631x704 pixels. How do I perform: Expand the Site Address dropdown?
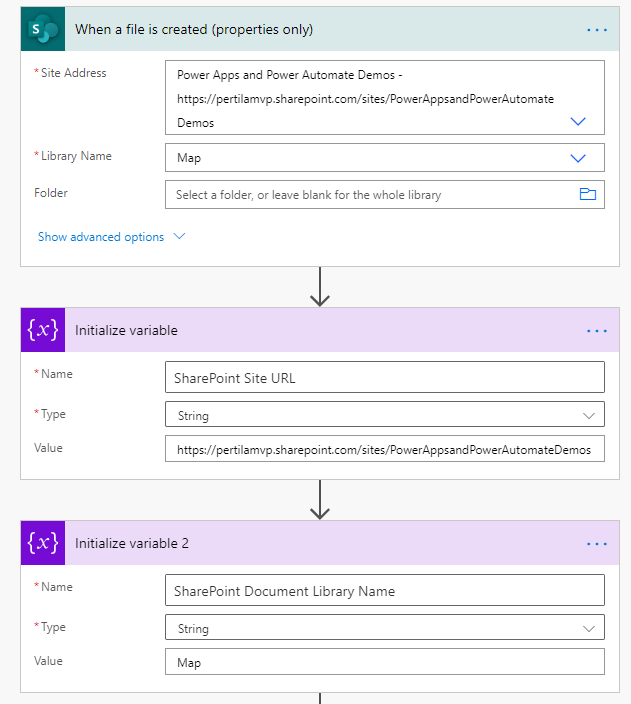(x=577, y=121)
